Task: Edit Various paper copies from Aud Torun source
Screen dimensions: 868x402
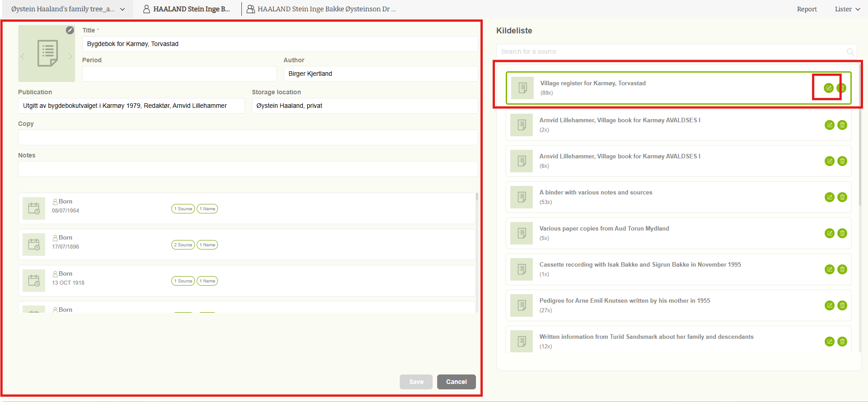Action: (829, 233)
